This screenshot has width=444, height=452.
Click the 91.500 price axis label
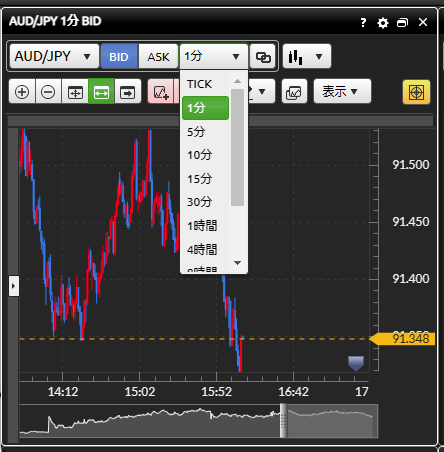411,165
